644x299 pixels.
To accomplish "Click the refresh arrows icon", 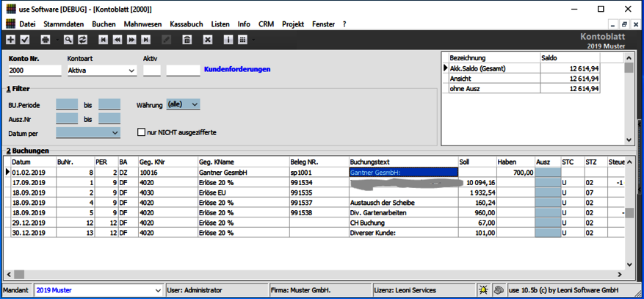I will tap(82, 40).
